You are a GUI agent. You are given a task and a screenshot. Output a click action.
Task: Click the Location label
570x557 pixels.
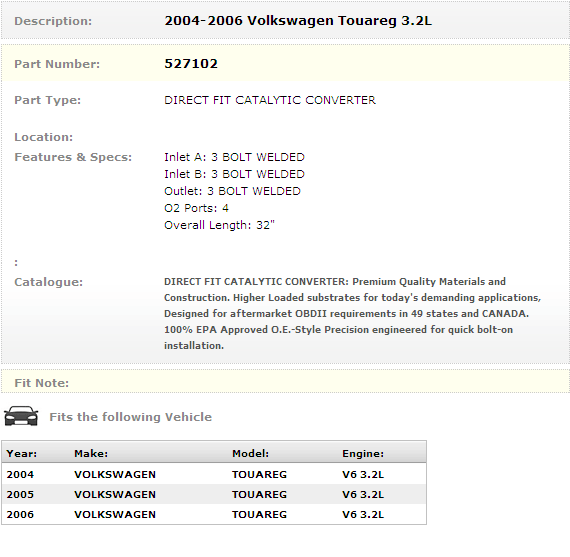44,137
